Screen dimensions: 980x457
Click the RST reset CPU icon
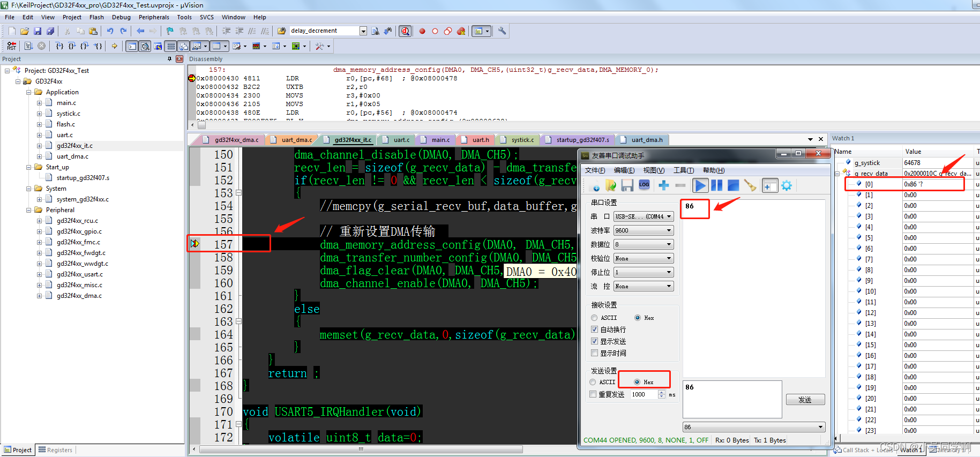point(12,46)
